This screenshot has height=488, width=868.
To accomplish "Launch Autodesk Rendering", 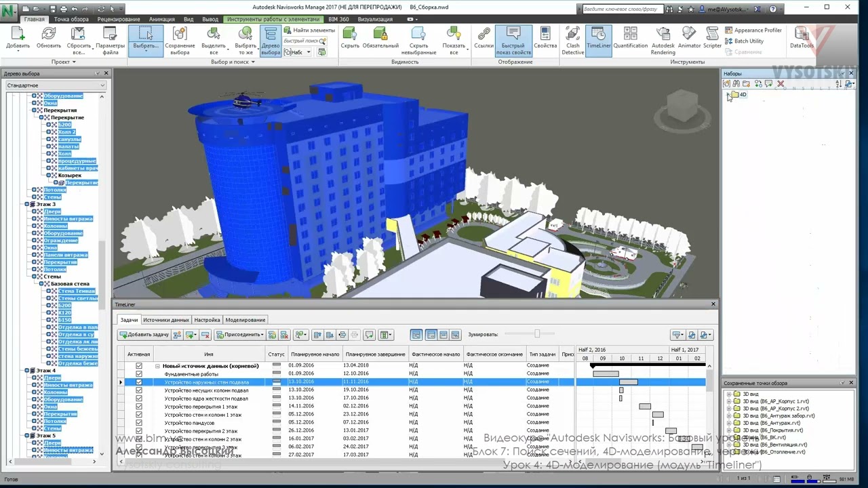I will (x=663, y=41).
